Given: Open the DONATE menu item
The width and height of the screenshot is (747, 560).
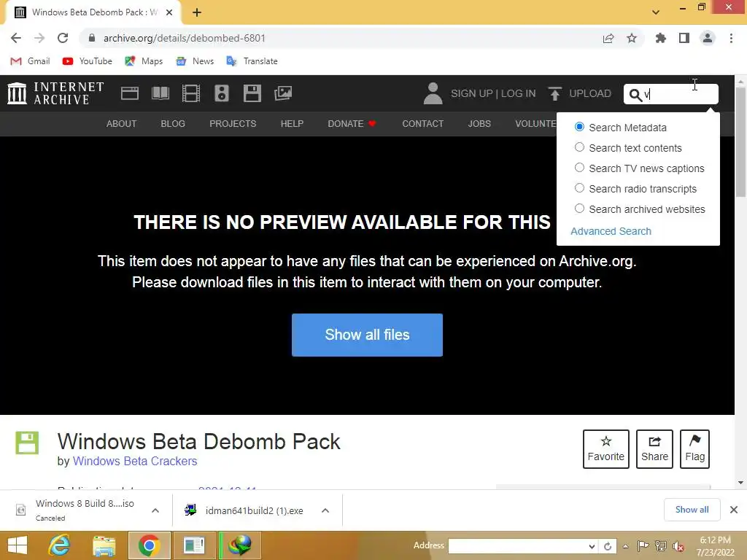Looking at the screenshot, I should (x=352, y=124).
